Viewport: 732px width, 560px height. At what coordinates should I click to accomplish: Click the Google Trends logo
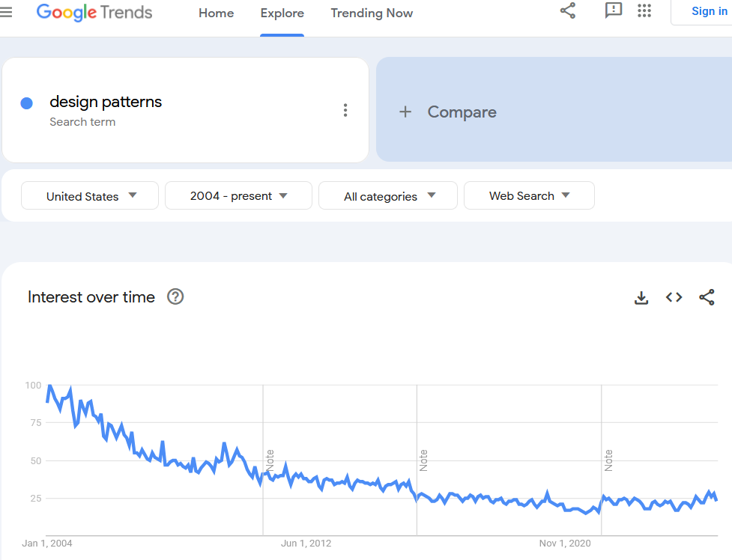[x=94, y=12]
